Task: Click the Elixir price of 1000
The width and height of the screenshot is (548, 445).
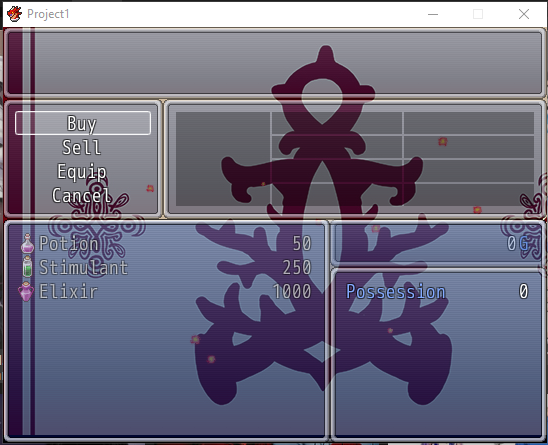Action: click(292, 292)
